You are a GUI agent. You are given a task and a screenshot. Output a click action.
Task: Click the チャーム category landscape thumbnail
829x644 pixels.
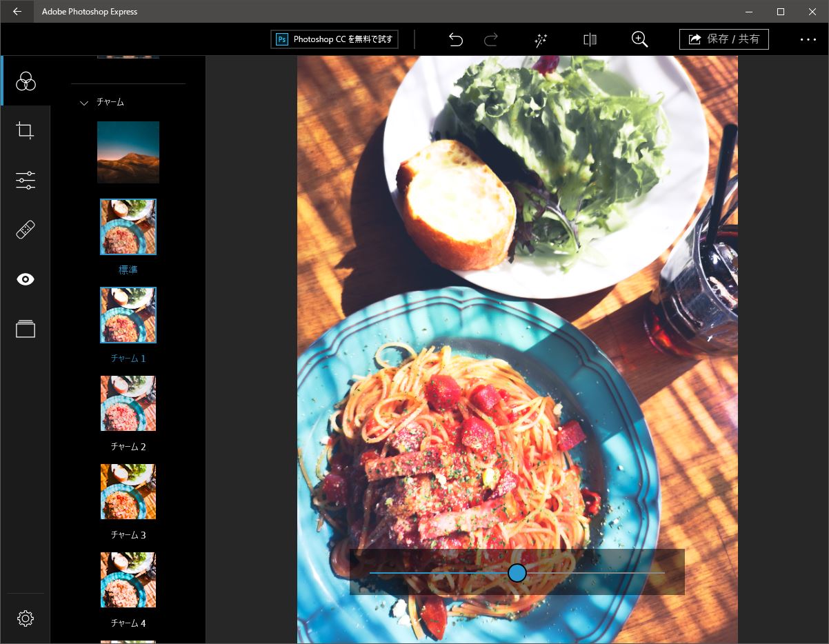(128, 152)
